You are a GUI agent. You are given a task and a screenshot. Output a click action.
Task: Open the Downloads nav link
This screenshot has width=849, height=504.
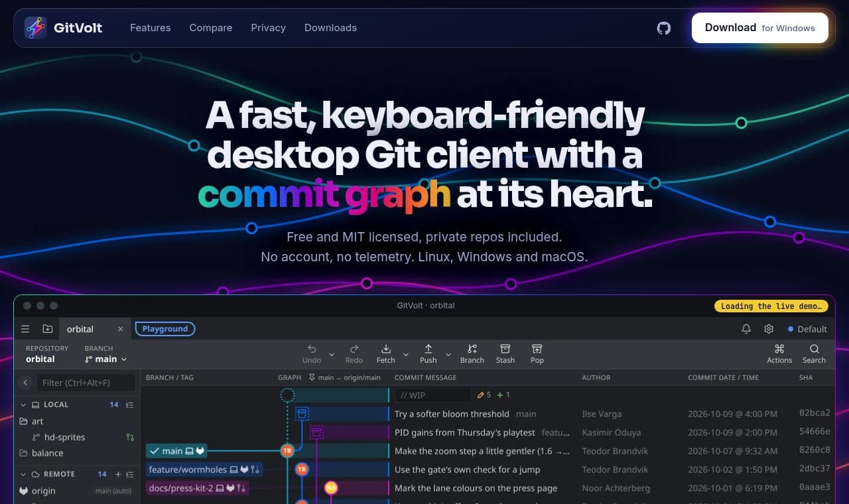pyautogui.click(x=330, y=28)
